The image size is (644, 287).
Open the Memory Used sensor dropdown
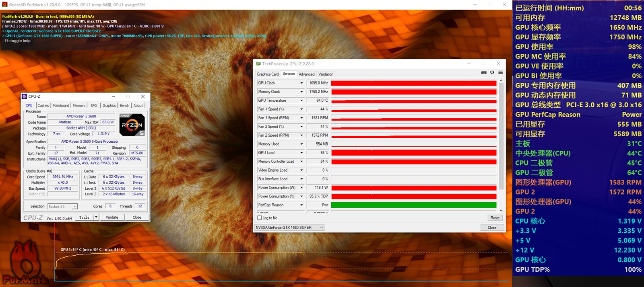301,144
